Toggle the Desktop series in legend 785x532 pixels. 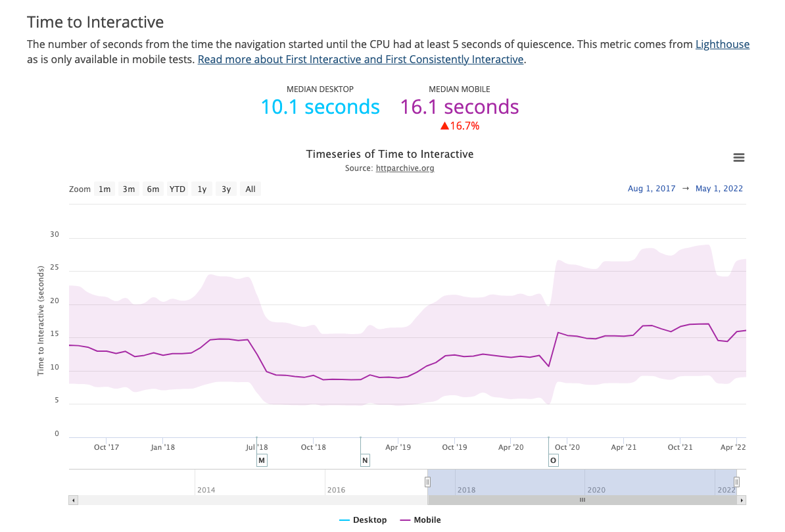(363, 520)
